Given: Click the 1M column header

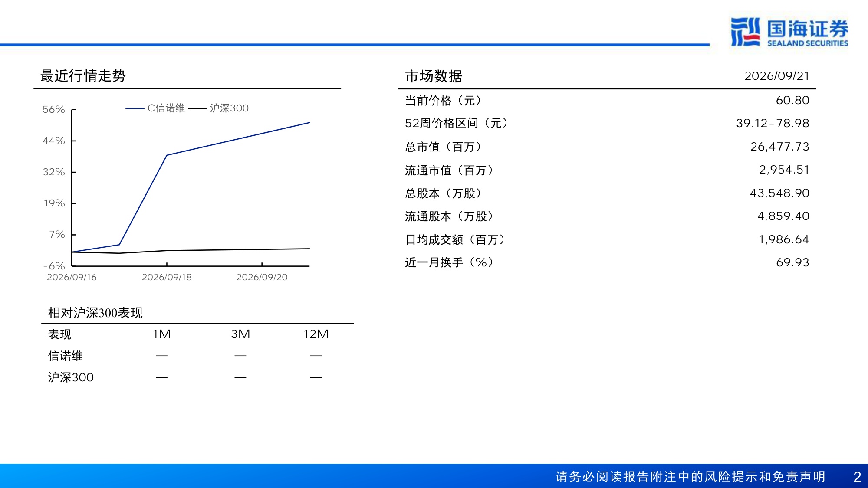Looking at the screenshot, I should click(161, 334).
